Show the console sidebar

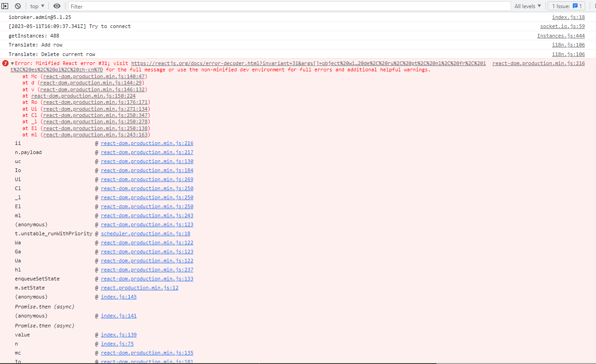5,6
